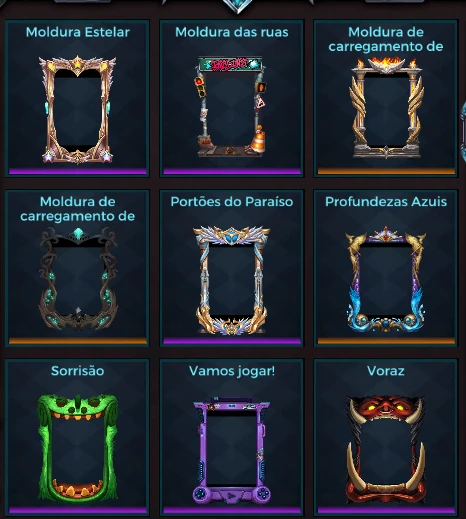The width and height of the screenshot is (466, 519).
Task: Click the Moldura das ruas label
Action: [232, 32]
